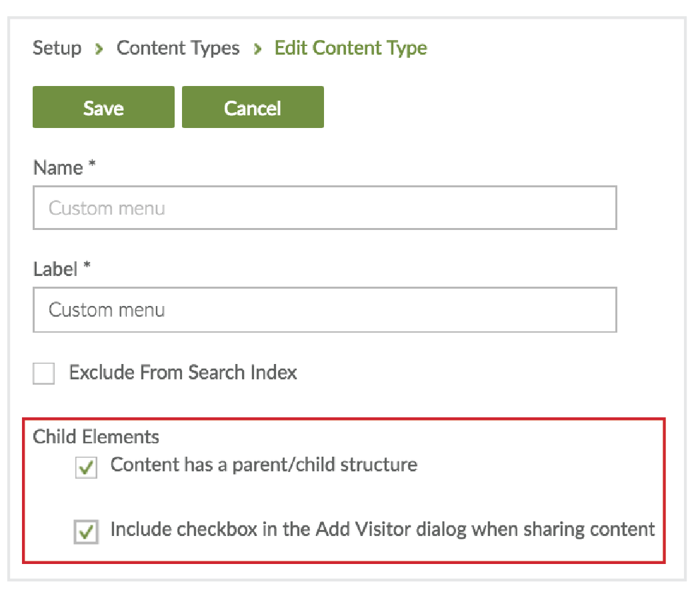Click the Save button

point(103,107)
